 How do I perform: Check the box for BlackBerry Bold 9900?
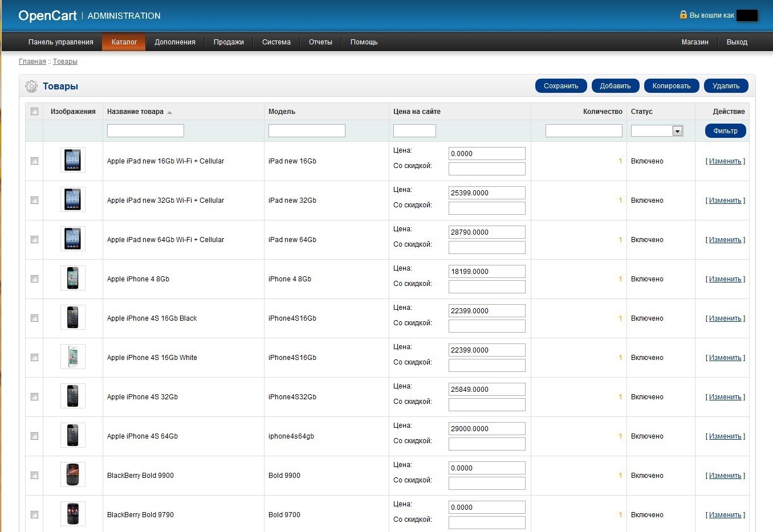tap(34, 476)
